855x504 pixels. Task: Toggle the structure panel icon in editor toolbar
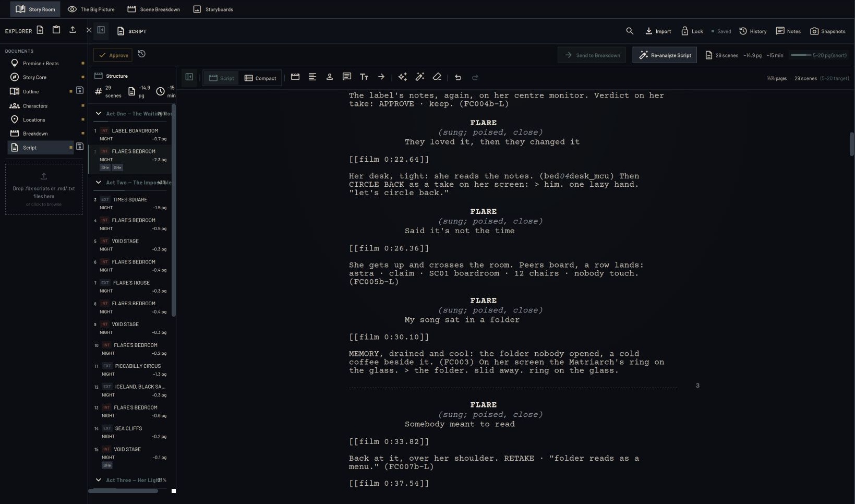coord(189,77)
